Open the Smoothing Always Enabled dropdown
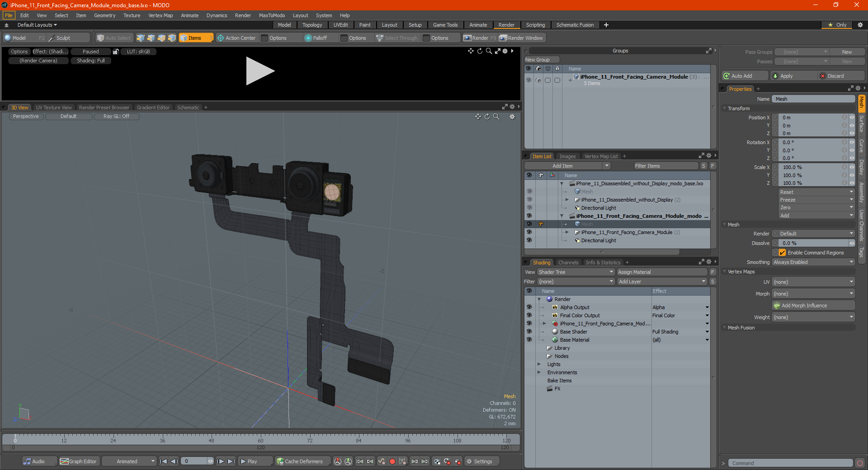The image size is (868, 470). [x=813, y=262]
